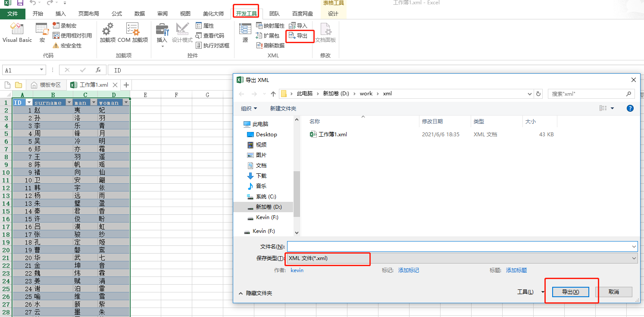Viewport: 644px width, 317px height.
Task: Select the 模板专区 document tab
Action: click(x=46, y=85)
